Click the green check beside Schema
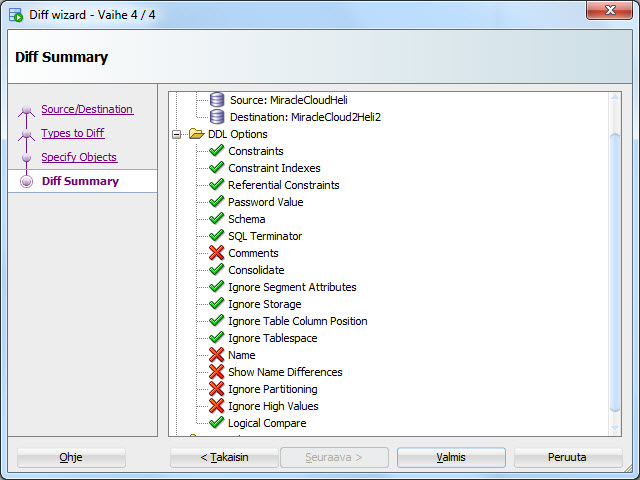 coord(216,219)
